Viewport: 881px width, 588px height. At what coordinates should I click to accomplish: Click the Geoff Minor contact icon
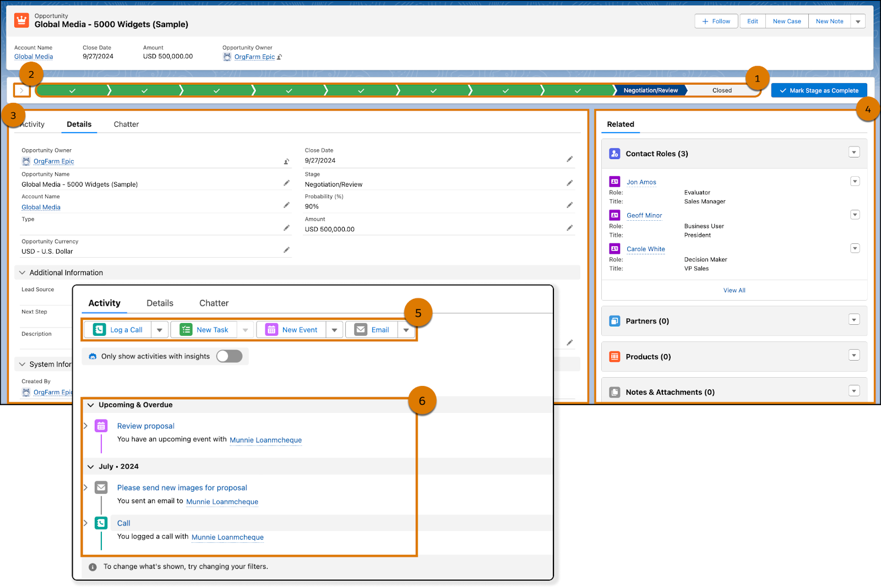[614, 215]
